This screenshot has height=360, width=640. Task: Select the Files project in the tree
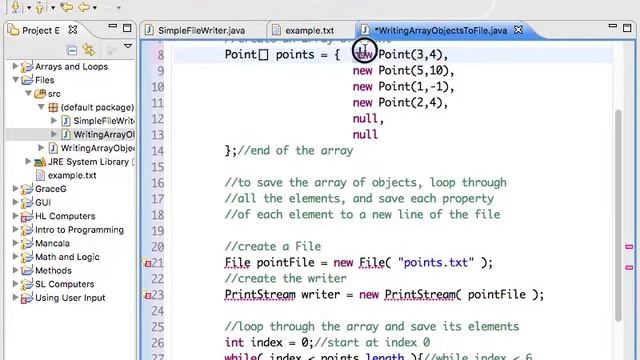(44, 80)
